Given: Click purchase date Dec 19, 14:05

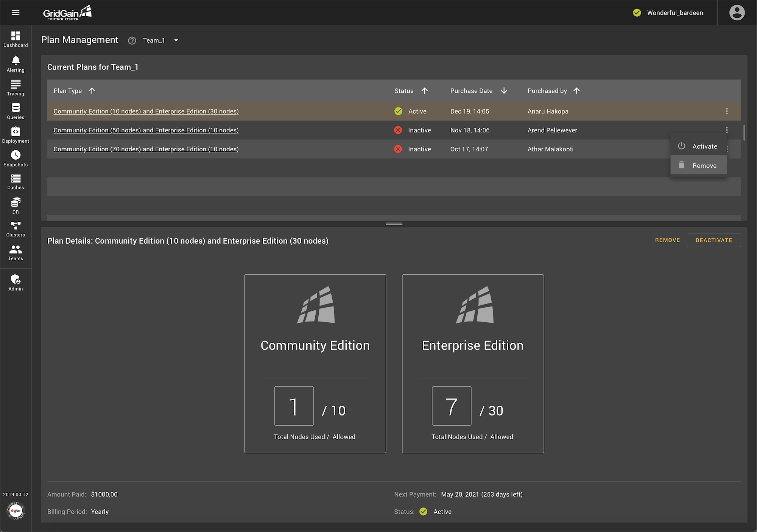Looking at the screenshot, I should (x=470, y=111).
